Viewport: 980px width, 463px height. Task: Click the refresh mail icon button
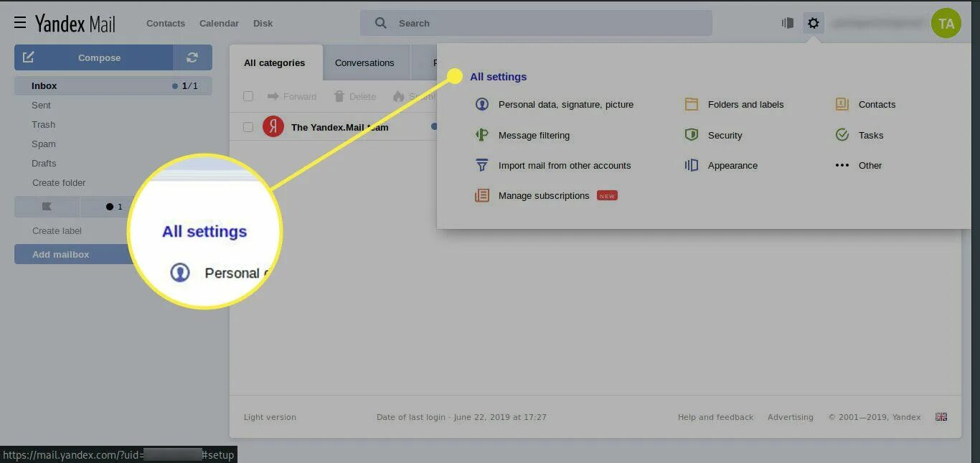pyautogui.click(x=192, y=57)
